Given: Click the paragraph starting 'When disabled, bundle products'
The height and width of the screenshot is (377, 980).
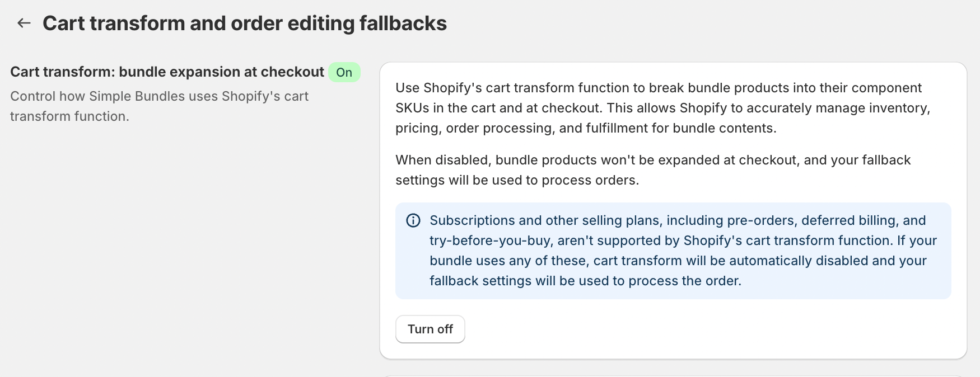Looking at the screenshot, I should [653, 160].
